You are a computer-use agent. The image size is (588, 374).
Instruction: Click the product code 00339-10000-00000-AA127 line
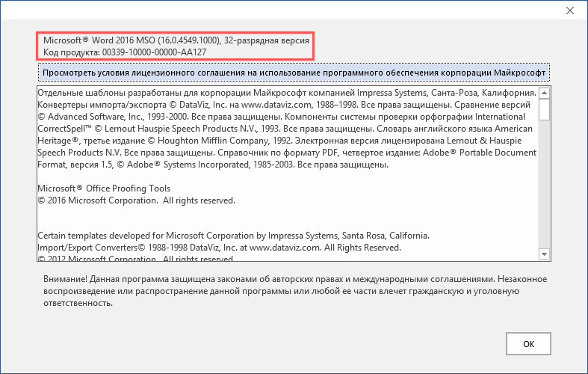point(125,52)
